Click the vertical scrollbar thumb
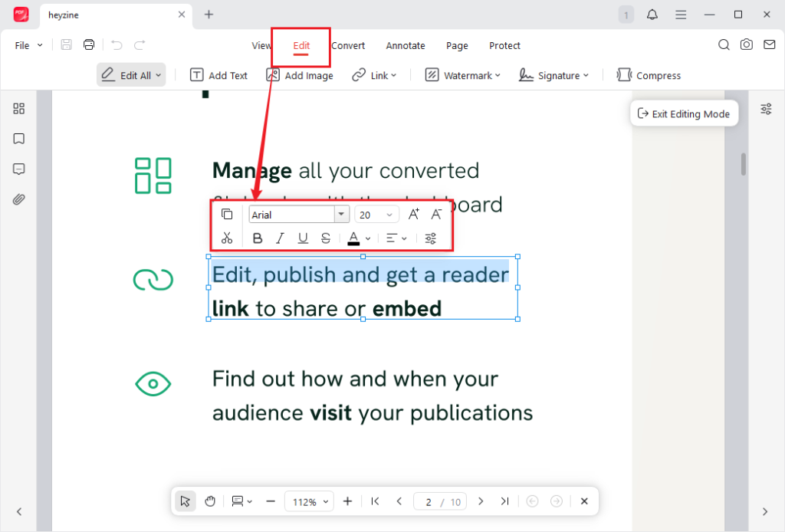 click(x=744, y=164)
